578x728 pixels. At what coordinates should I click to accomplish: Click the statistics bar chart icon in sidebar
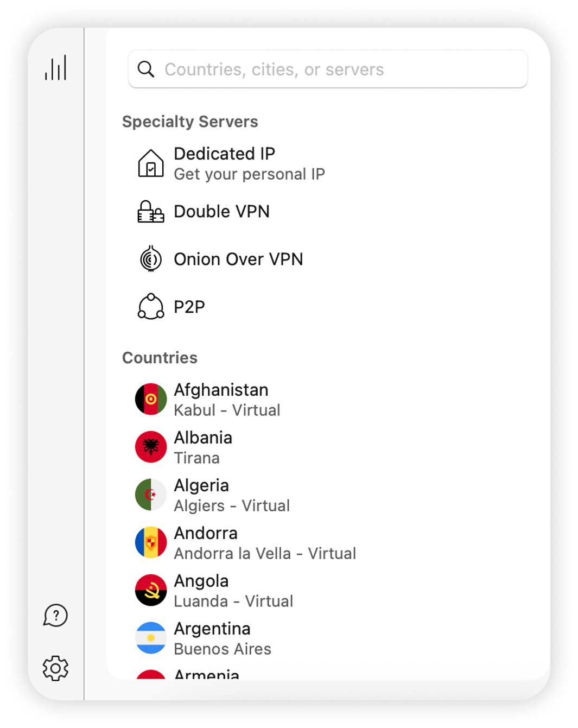click(x=56, y=67)
